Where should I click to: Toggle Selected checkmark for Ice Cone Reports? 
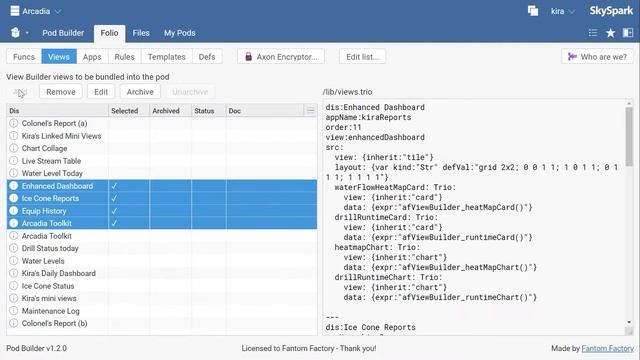coord(114,198)
